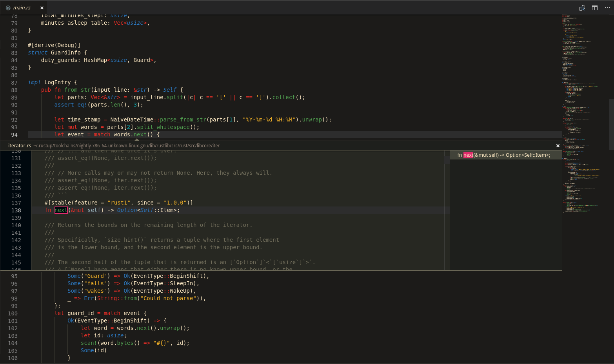
Task: Select the fn next reference in peek list
Action: point(506,155)
